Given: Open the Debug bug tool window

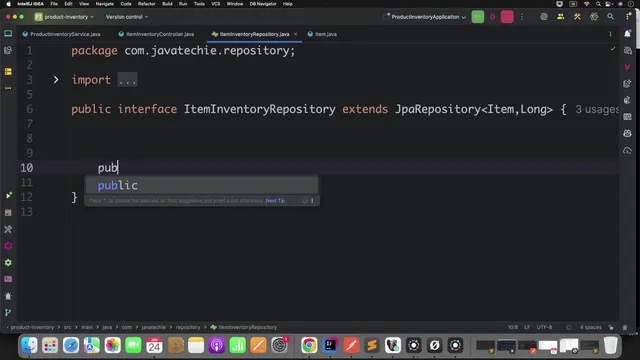Looking at the screenshot, I should point(8,296).
